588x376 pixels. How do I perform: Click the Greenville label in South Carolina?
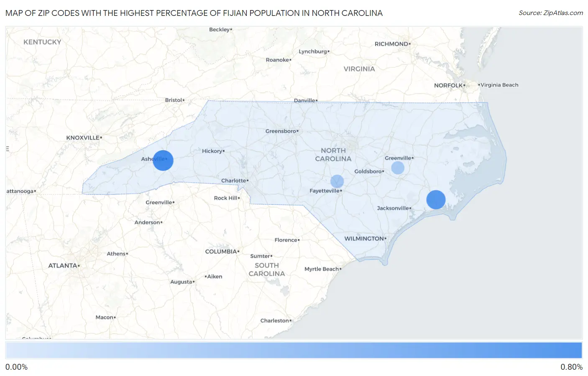[x=159, y=202]
